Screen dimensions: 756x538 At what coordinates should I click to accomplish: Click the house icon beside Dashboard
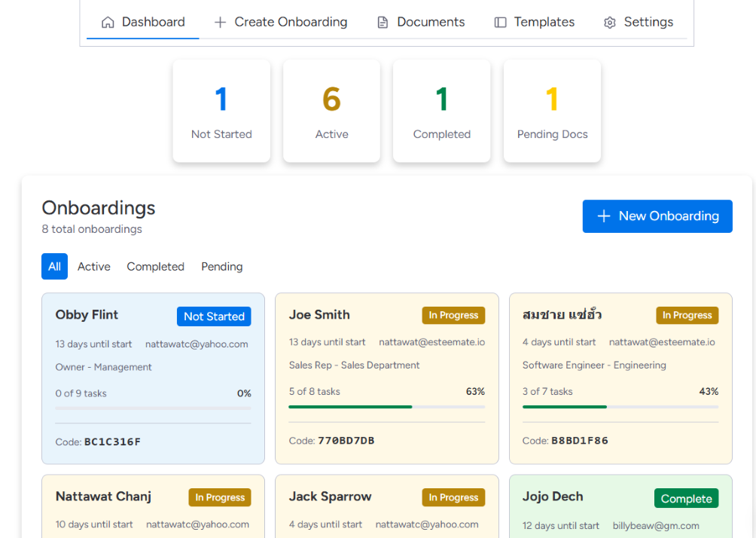(108, 23)
